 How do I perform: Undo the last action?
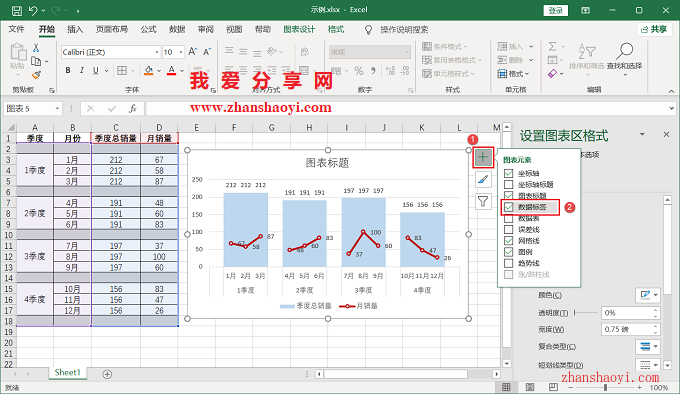point(33,10)
